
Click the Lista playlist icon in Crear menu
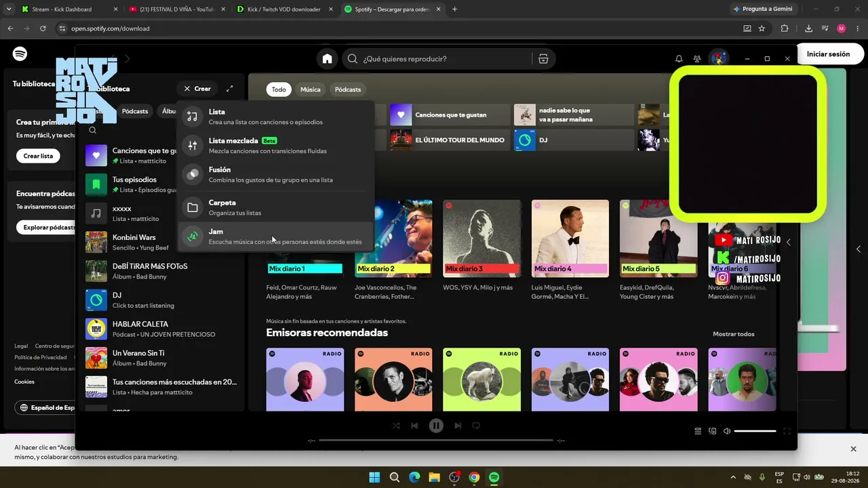coord(193,117)
